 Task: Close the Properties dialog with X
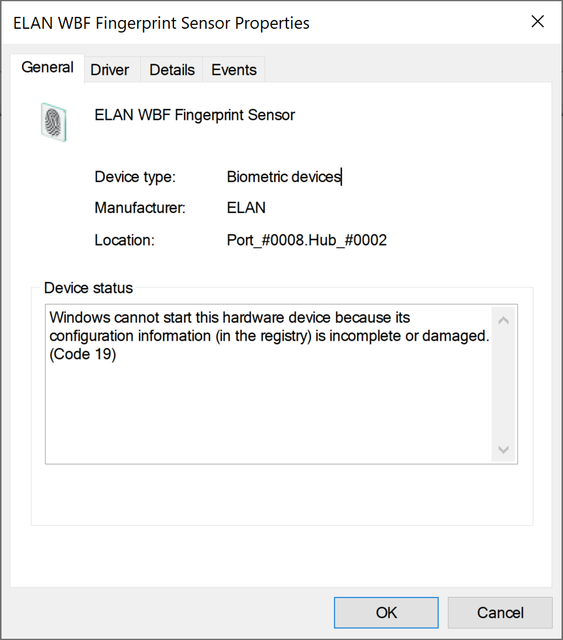tap(538, 22)
